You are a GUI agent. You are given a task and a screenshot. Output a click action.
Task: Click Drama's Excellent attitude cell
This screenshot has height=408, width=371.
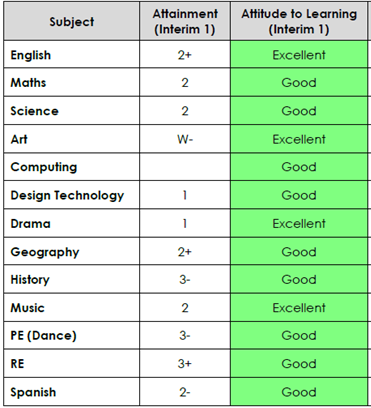click(x=299, y=223)
